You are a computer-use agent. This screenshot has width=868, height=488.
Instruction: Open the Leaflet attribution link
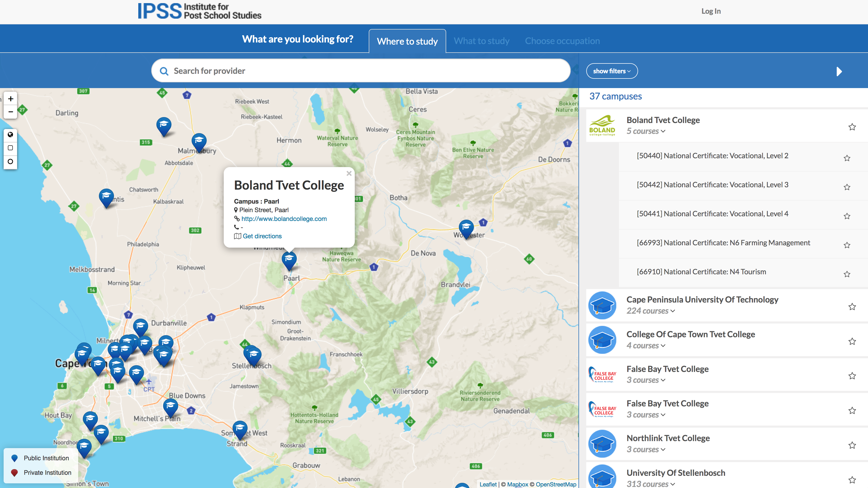point(488,484)
